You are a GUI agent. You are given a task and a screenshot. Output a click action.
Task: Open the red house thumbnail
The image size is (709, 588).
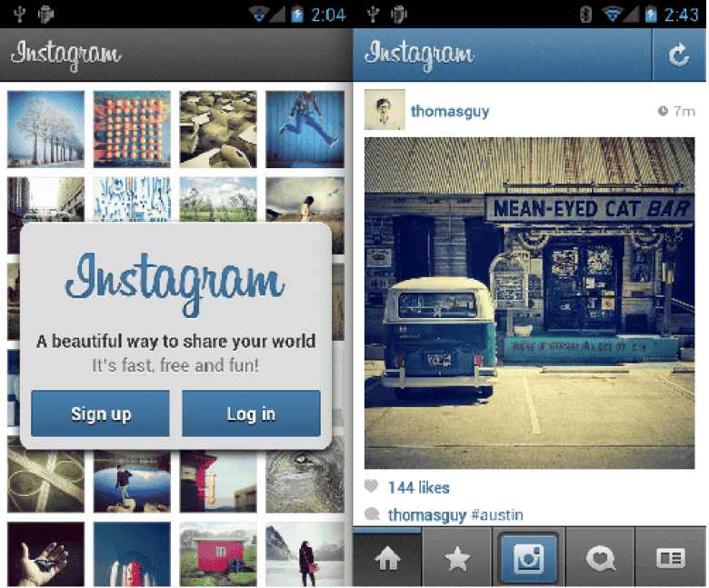tap(218, 554)
